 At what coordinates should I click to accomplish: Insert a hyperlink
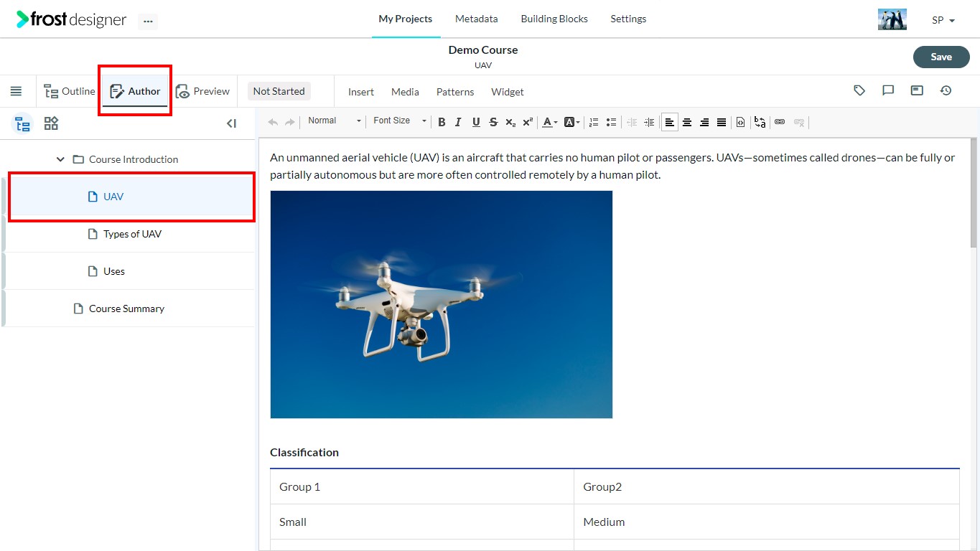(780, 122)
